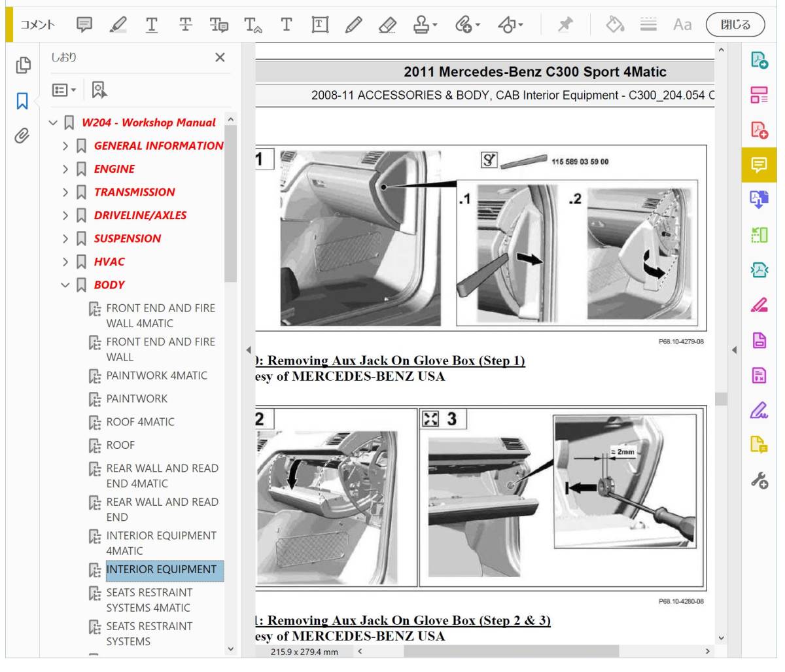
Task: Open the bookmark options menu dropdown
Action: point(64,90)
